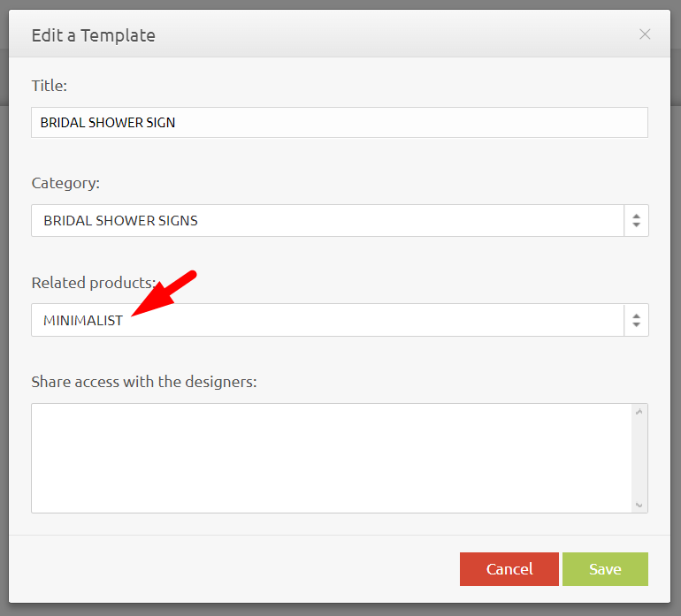
Task: Click the "Edit a Template" dialog heading
Action: 93,35
